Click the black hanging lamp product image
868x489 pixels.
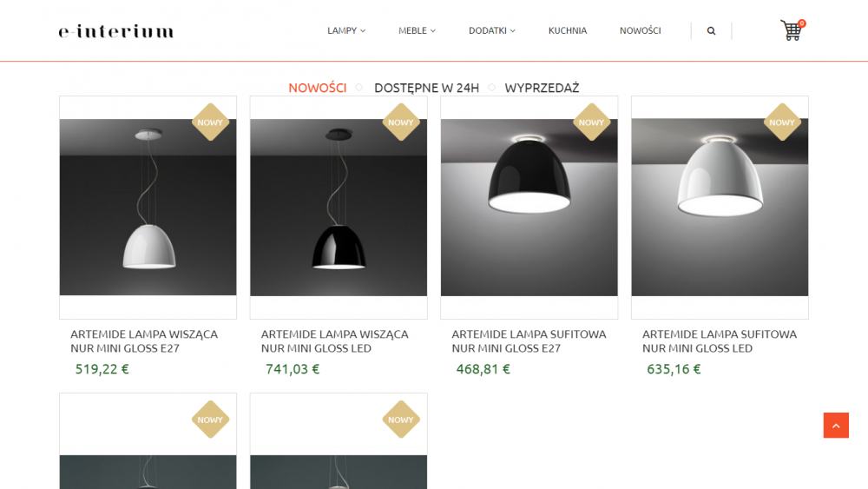pyautogui.click(x=339, y=207)
